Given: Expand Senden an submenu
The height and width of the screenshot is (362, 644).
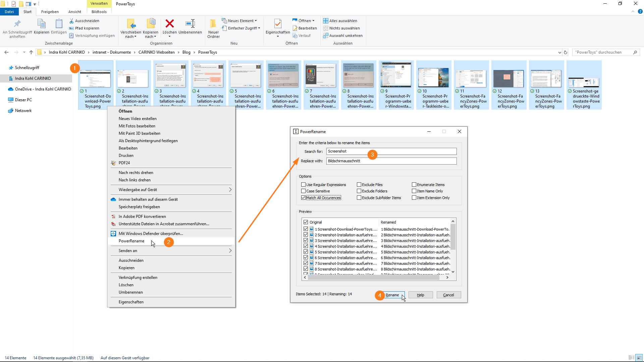Looking at the screenshot, I should click(x=230, y=251).
